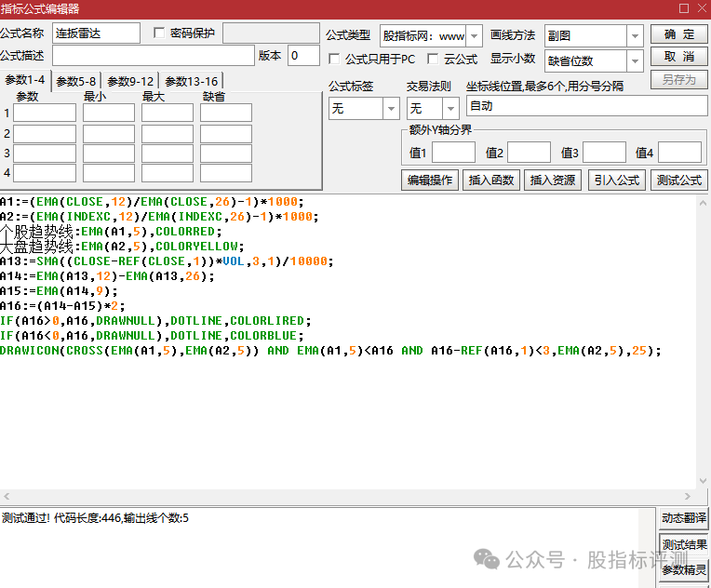The width and height of the screenshot is (711, 588).
Task: Click 插入资源 insert resource button
Action: (x=553, y=180)
